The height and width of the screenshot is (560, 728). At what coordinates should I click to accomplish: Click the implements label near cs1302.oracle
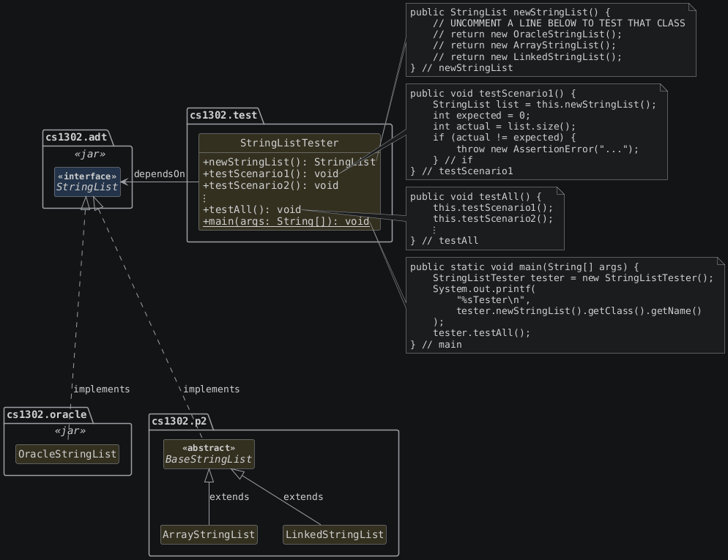(x=102, y=389)
